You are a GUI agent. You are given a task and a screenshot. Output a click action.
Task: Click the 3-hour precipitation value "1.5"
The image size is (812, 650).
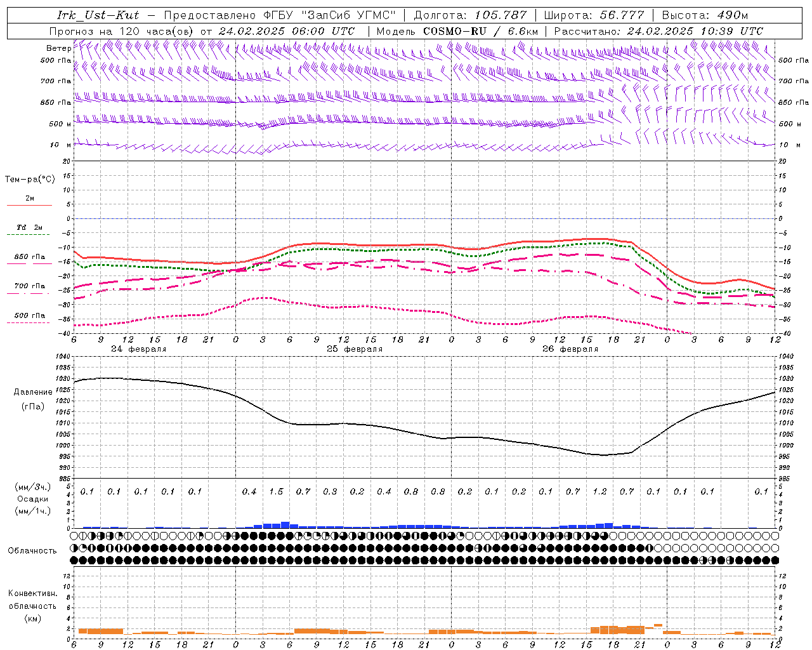tap(276, 492)
